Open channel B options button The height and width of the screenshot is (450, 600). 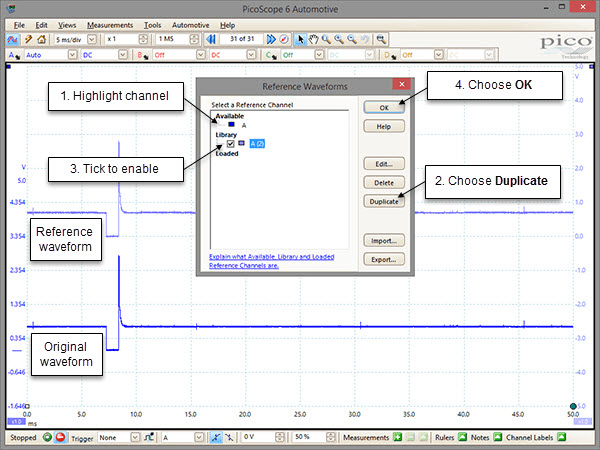coord(143,55)
